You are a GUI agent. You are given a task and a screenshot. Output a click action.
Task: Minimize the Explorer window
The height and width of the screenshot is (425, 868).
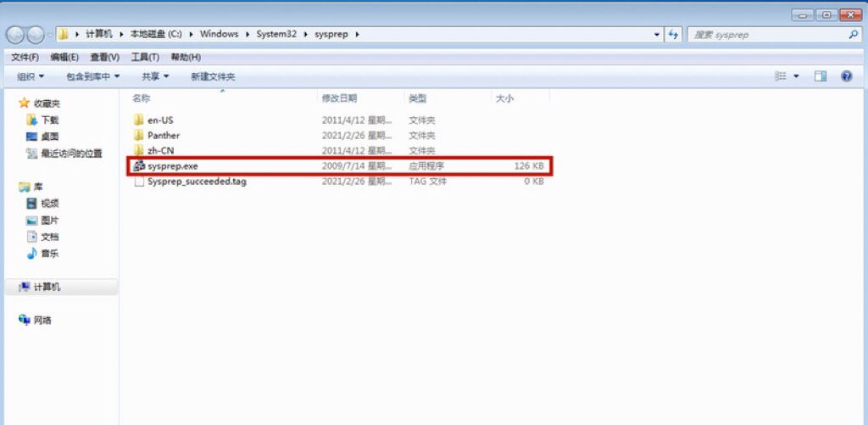pyautogui.click(x=803, y=14)
